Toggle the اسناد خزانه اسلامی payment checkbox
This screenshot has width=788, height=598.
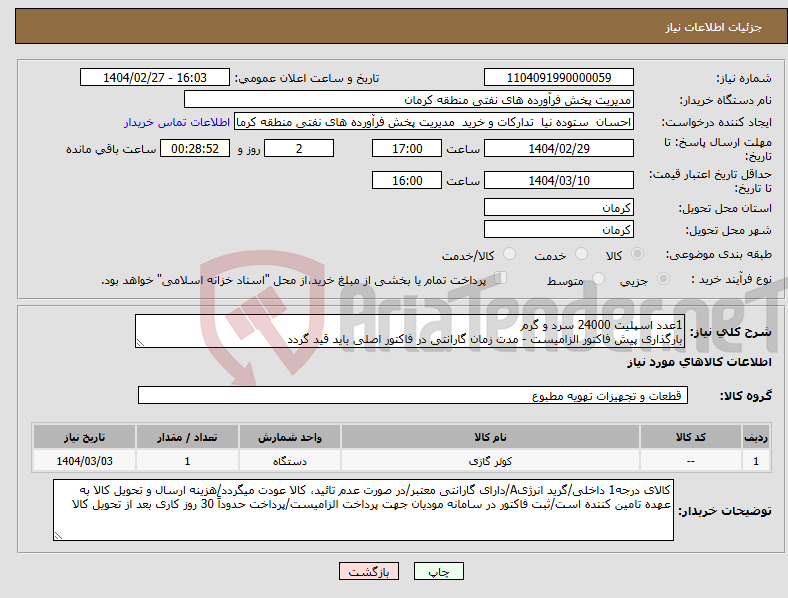501,278
